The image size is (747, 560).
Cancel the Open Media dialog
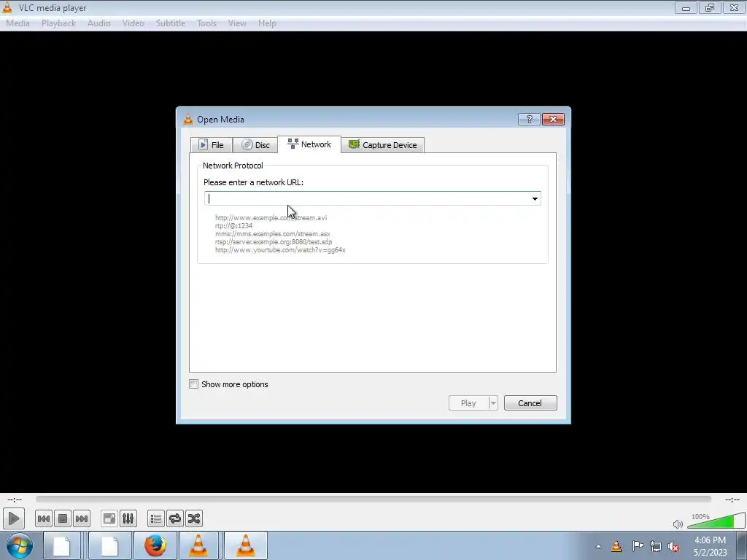530,402
